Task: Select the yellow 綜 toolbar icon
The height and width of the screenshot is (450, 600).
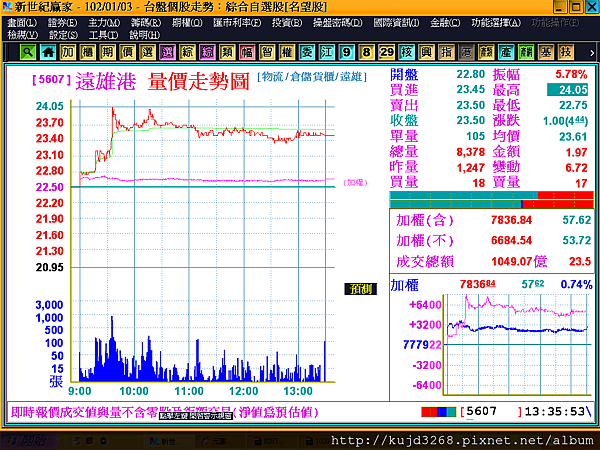Action: (x=187, y=52)
